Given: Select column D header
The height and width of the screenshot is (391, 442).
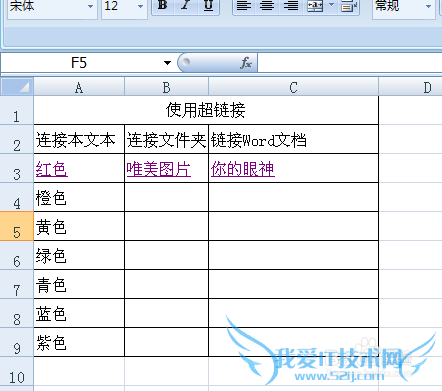Looking at the screenshot, I should (x=411, y=87).
